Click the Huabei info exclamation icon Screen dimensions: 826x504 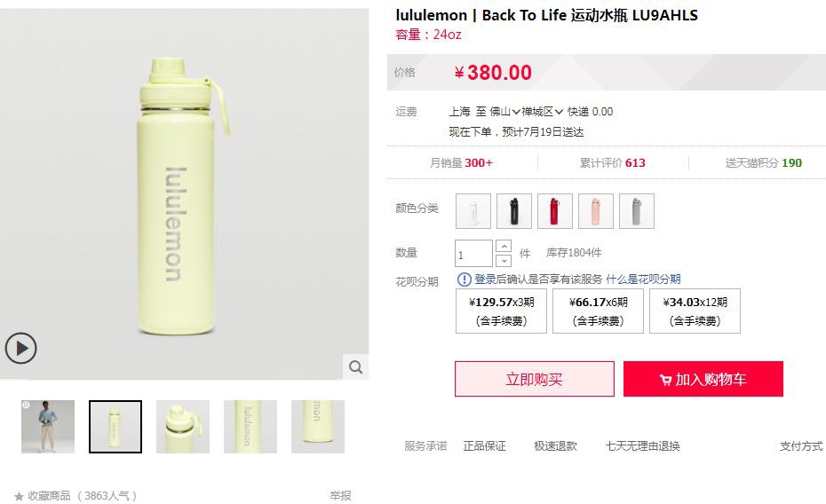pyautogui.click(x=465, y=280)
